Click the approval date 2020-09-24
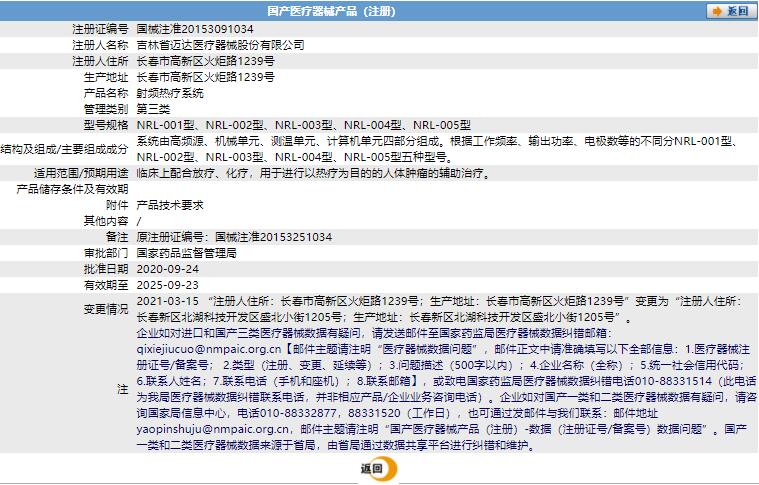This screenshot has height=485, width=759. [167, 269]
